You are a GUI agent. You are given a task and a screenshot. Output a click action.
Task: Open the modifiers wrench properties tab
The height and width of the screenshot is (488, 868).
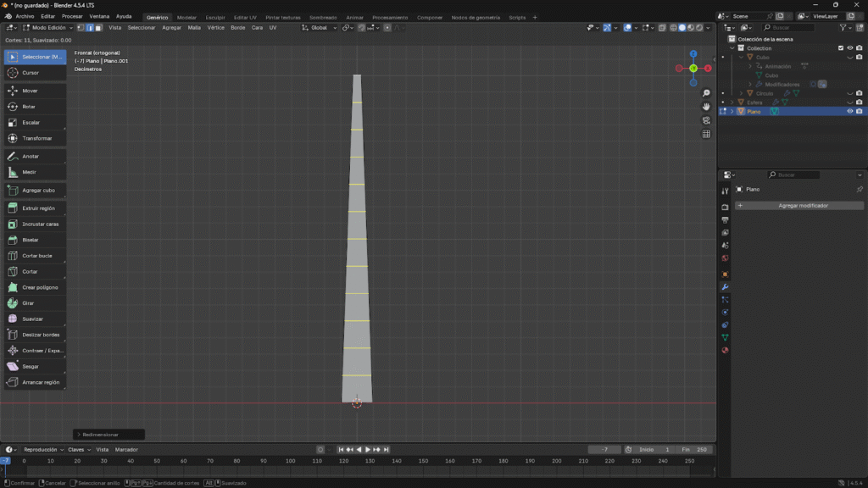point(725,287)
